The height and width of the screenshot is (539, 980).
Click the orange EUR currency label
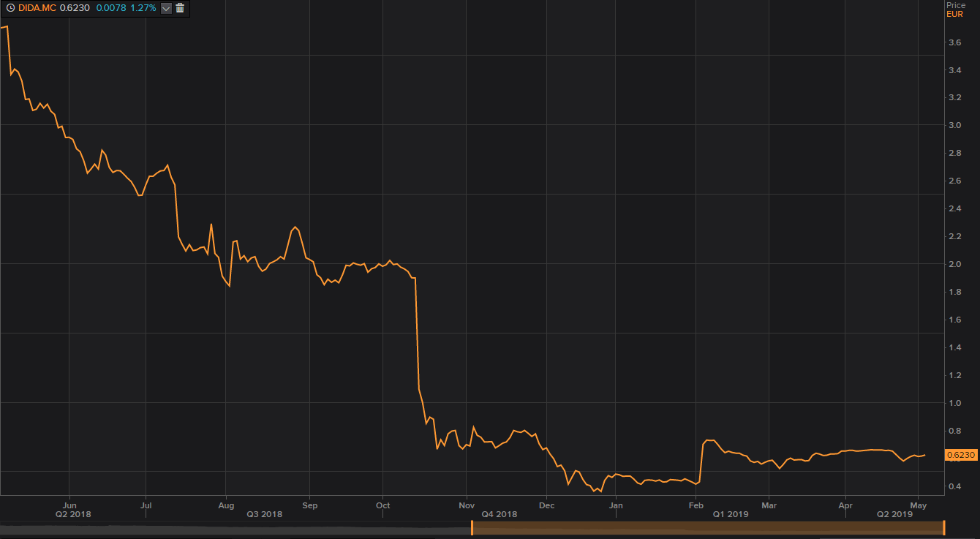click(954, 14)
